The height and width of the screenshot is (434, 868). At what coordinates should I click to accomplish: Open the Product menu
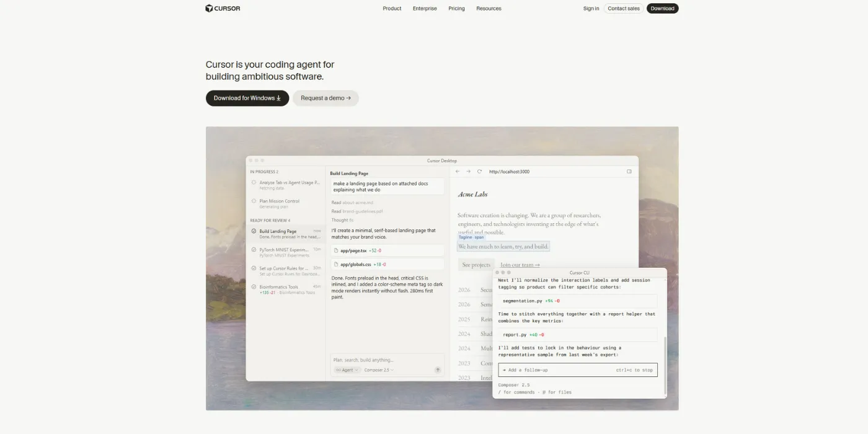tap(392, 9)
